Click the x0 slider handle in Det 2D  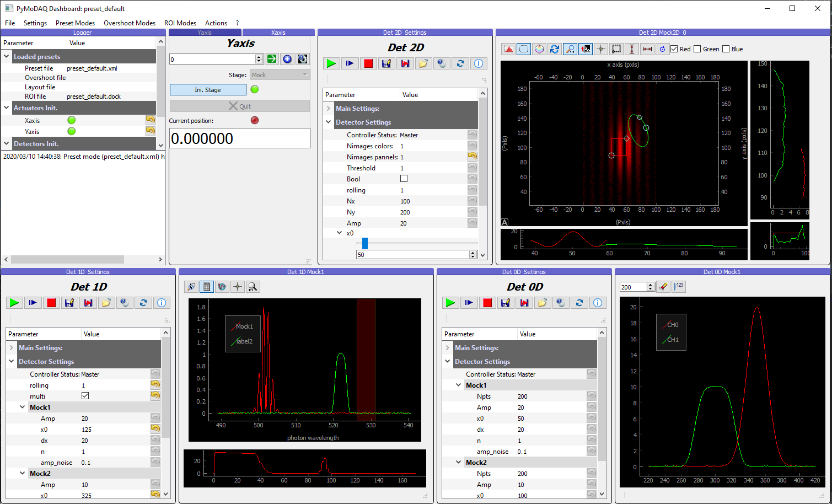tap(364, 243)
